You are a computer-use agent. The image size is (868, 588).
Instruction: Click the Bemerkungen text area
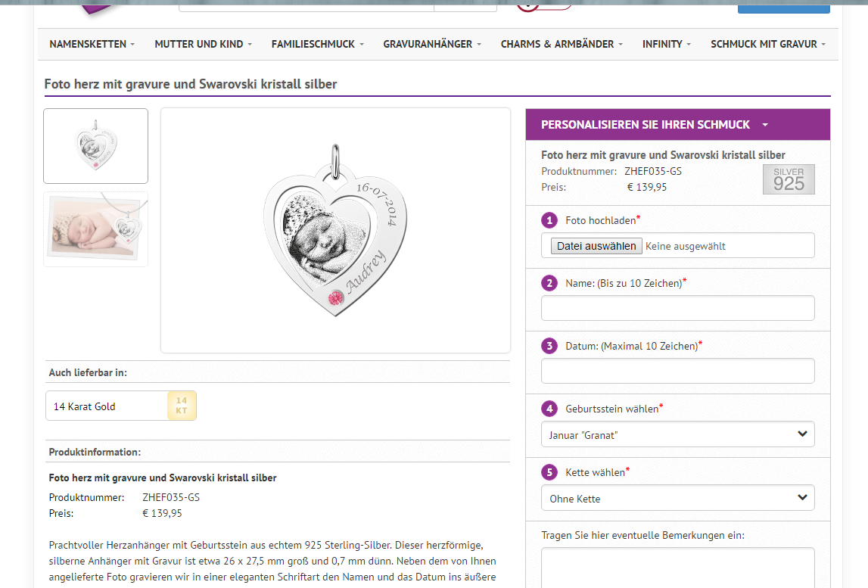[677, 566]
